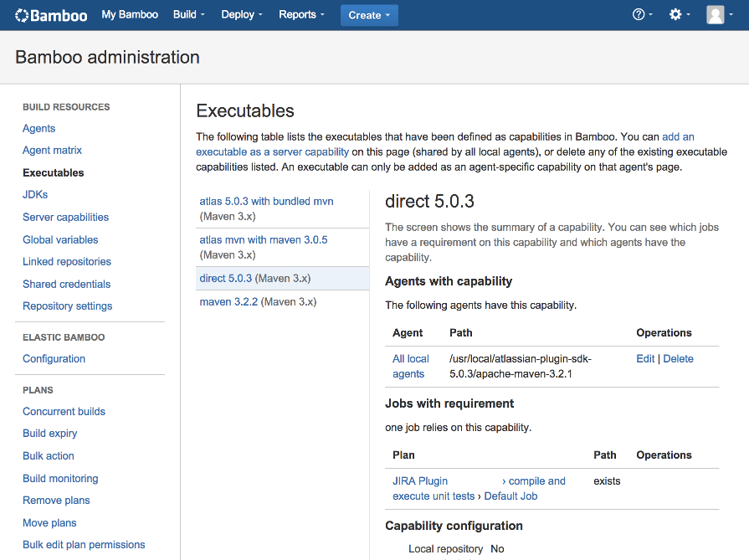Open Server capabilities page
749x560 pixels.
[x=65, y=217]
